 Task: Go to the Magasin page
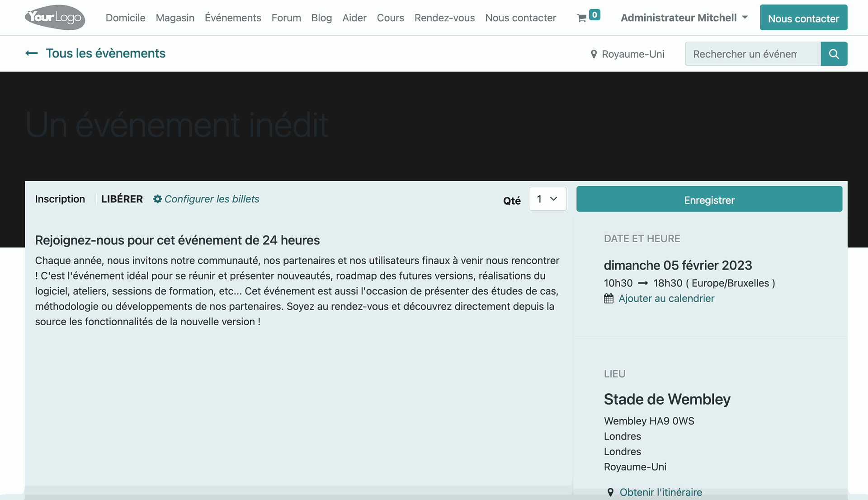point(175,18)
